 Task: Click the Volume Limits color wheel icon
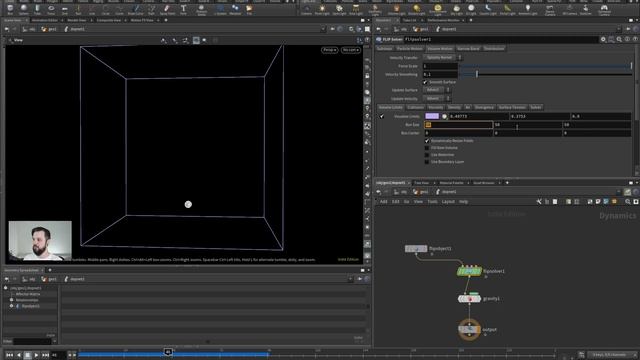[444, 116]
